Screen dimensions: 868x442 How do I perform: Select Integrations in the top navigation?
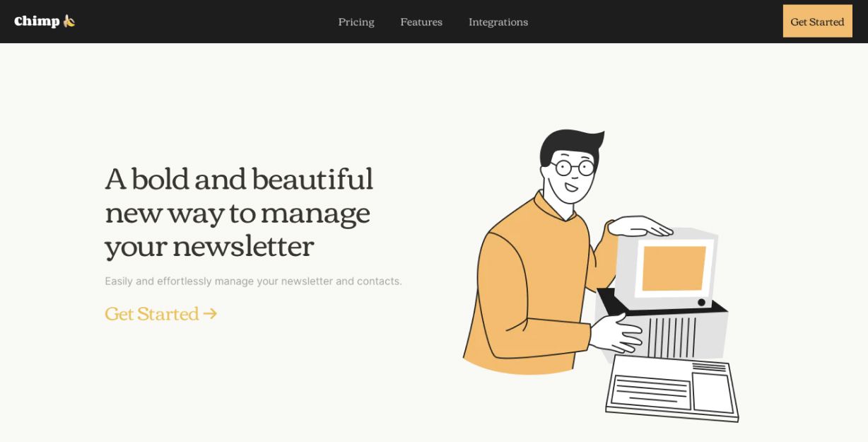click(498, 22)
